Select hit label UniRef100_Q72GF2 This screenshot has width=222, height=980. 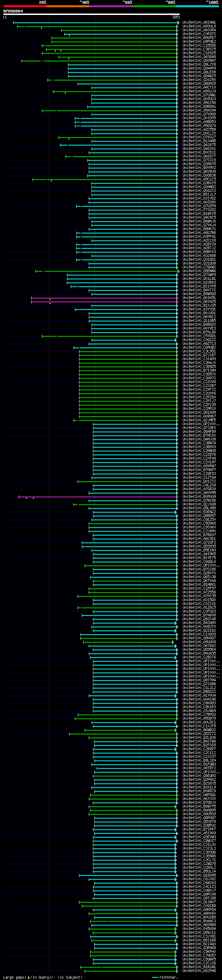point(199,543)
